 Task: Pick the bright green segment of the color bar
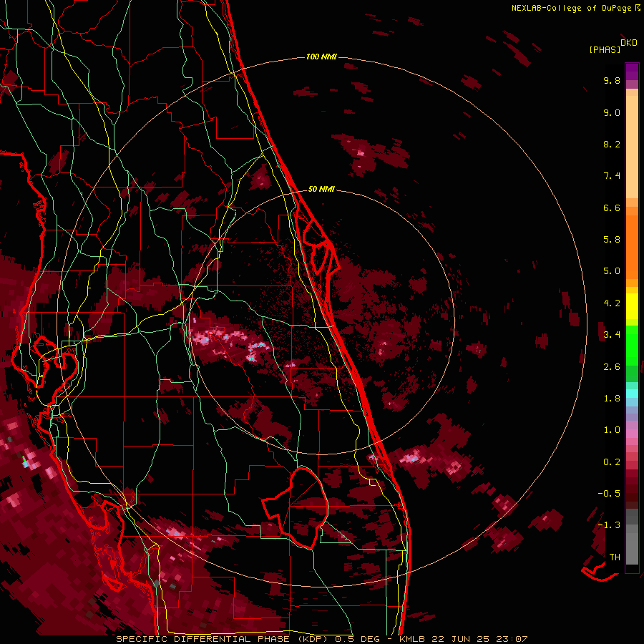click(x=632, y=346)
